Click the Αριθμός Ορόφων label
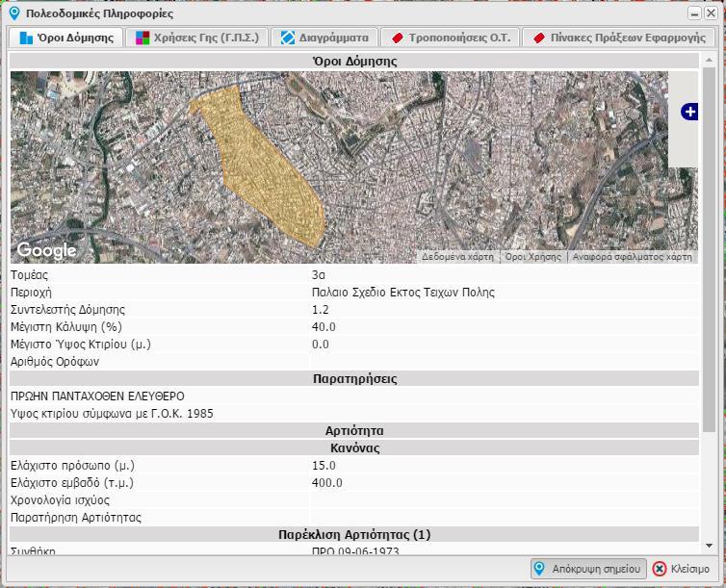 55,362
